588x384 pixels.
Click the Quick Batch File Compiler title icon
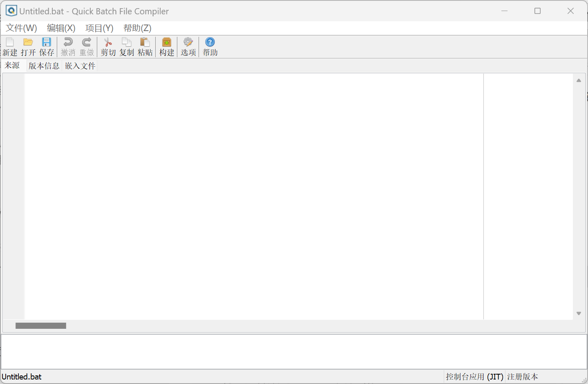(11, 11)
